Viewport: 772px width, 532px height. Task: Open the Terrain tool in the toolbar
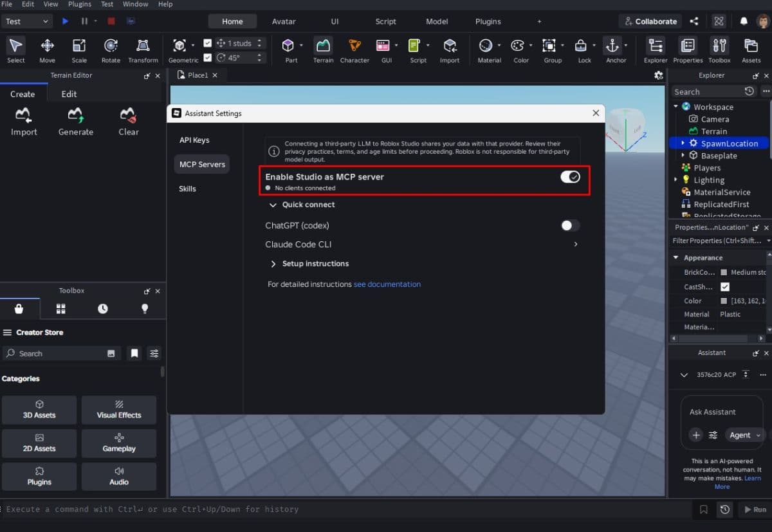pyautogui.click(x=323, y=50)
